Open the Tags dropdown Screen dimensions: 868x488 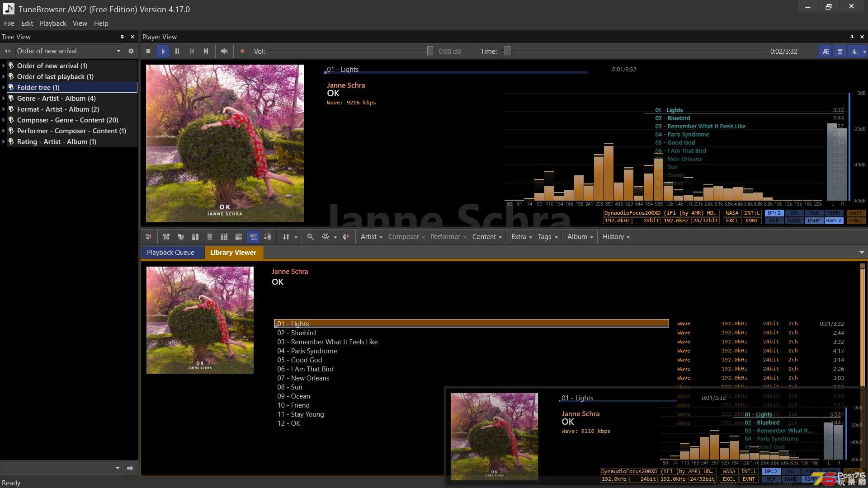click(x=547, y=237)
